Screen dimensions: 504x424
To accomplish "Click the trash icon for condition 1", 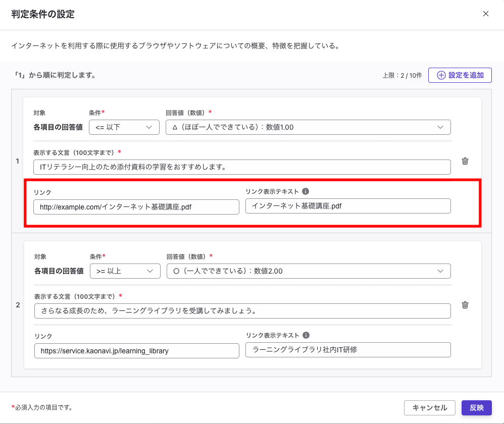I will tap(465, 161).
